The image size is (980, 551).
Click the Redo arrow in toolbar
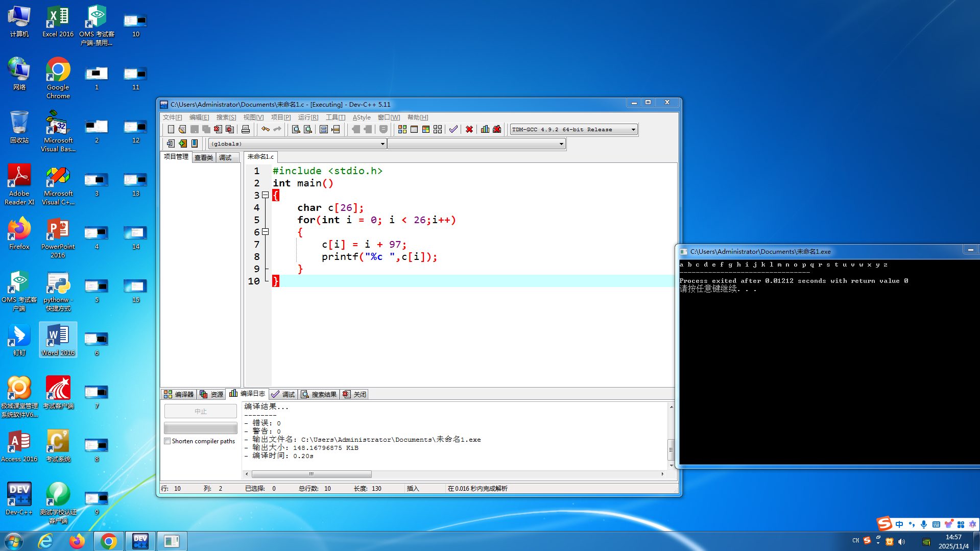pyautogui.click(x=277, y=130)
